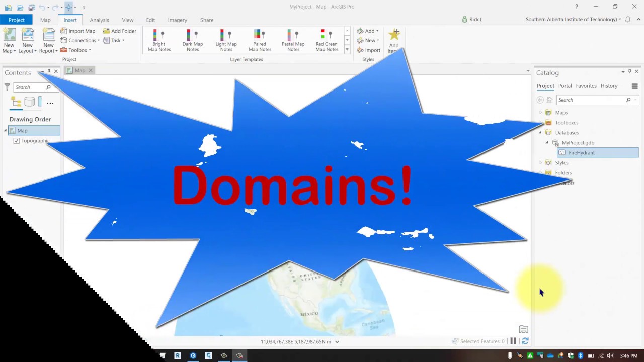This screenshot has width=644, height=362.
Task: Switch to the Share ribbon tab
Action: (207, 20)
